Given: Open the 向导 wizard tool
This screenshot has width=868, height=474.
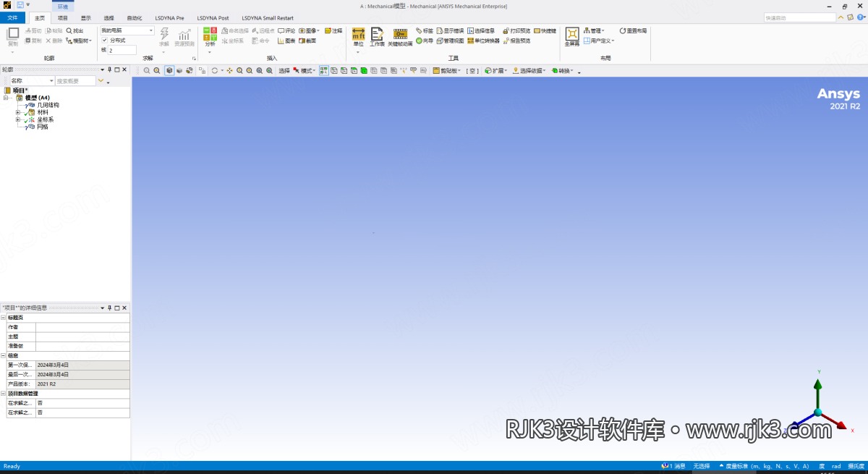Looking at the screenshot, I should pyautogui.click(x=425, y=41).
